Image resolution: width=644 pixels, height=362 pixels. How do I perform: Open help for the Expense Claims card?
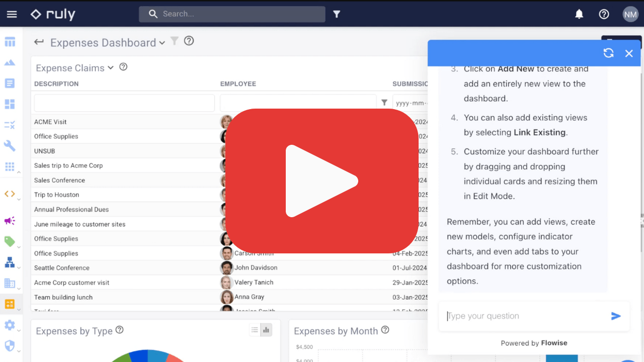123,67
